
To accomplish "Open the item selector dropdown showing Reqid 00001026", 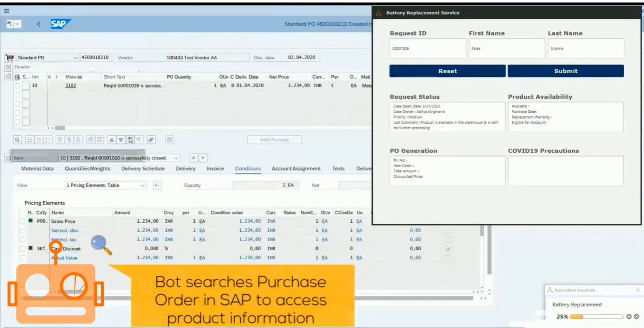I will (176, 158).
